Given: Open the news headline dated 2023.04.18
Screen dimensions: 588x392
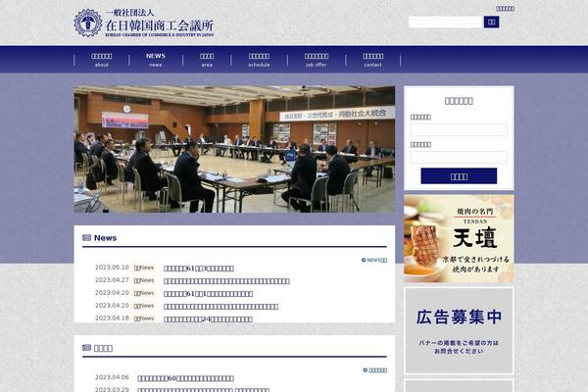Looking at the screenshot, I should click(x=208, y=319).
